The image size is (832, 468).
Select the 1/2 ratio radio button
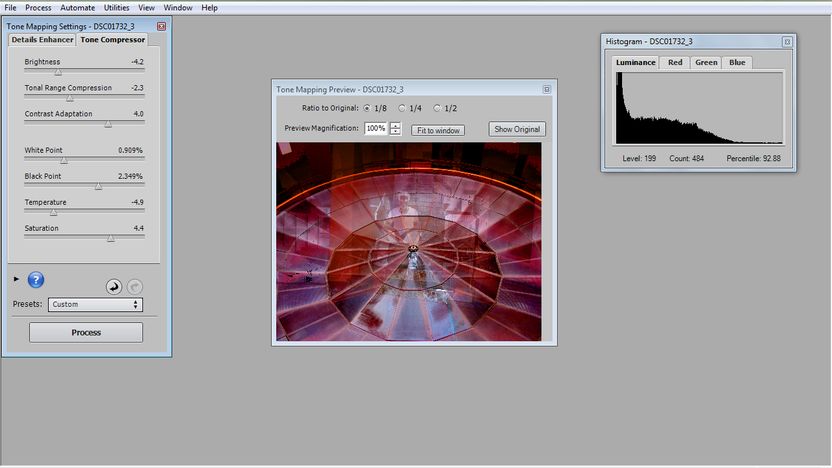coord(437,108)
